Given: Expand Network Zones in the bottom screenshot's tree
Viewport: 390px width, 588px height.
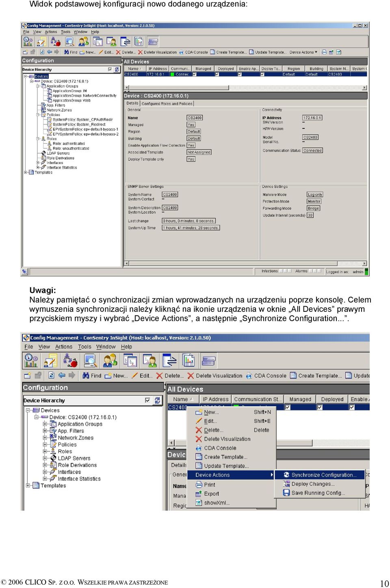Looking at the screenshot, I should click(45, 438).
